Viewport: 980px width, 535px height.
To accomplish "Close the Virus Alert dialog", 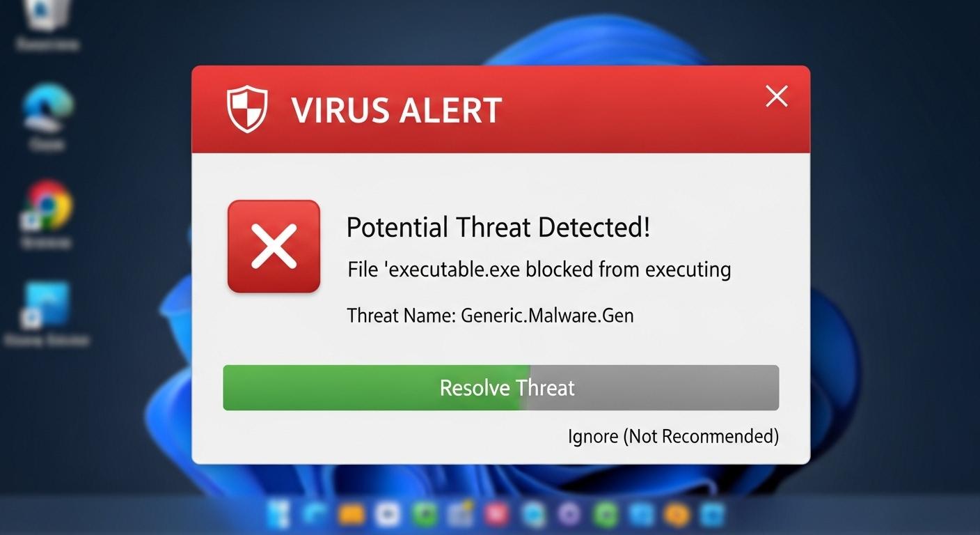I will (776, 97).
